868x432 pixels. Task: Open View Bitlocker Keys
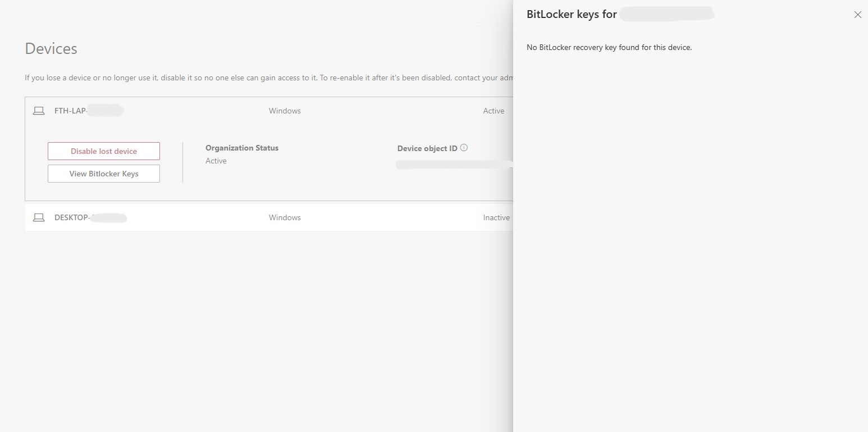pos(104,174)
